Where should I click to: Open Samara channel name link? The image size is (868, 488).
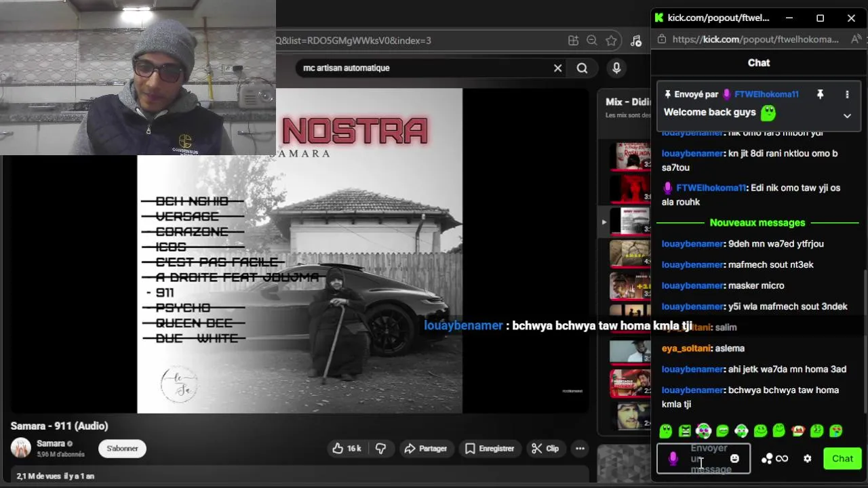click(x=51, y=444)
